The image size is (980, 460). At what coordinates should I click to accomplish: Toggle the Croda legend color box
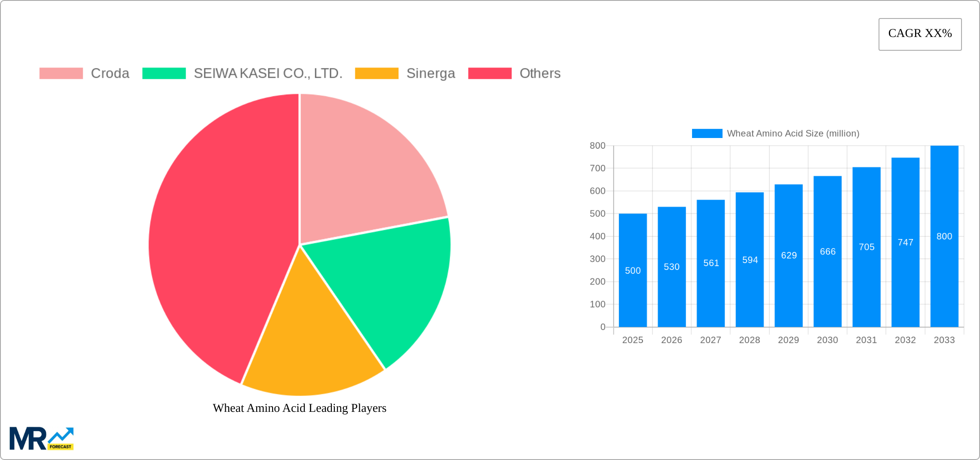click(x=61, y=74)
